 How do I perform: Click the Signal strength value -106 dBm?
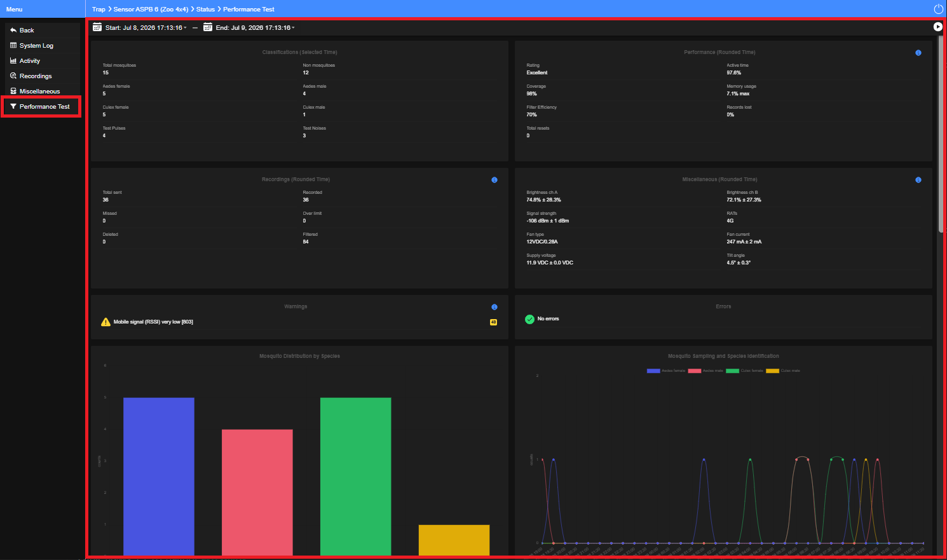click(x=548, y=221)
